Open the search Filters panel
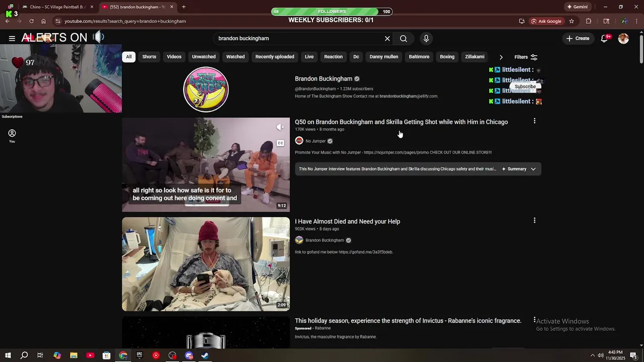Screen dimensions: 644x362 [526, 57]
